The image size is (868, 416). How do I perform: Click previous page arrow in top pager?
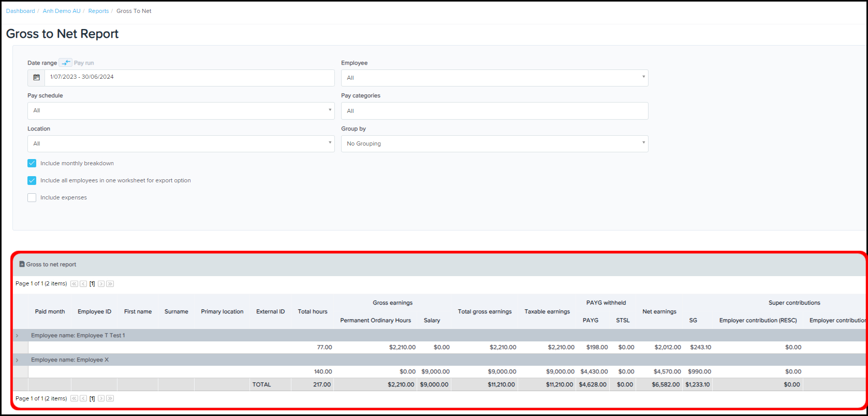pos(83,284)
